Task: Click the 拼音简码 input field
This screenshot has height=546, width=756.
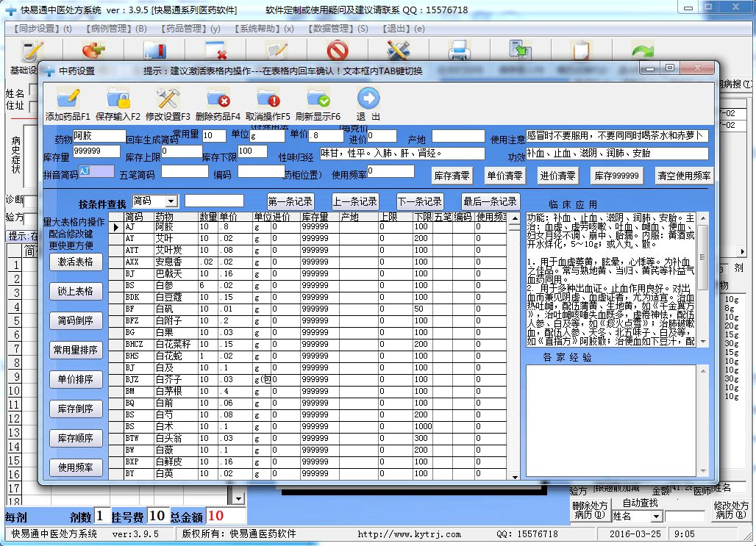Action: coord(96,171)
